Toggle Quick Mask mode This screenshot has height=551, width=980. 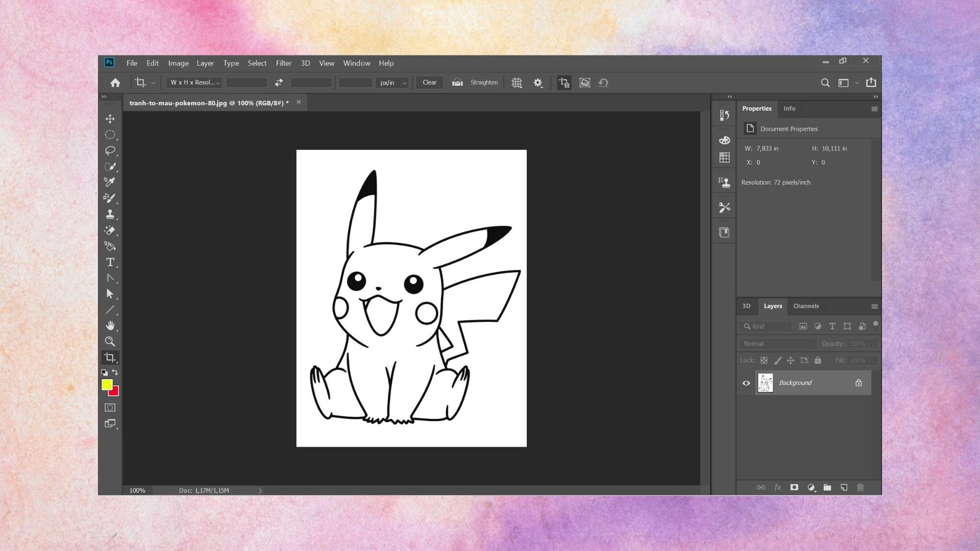tap(110, 407)
